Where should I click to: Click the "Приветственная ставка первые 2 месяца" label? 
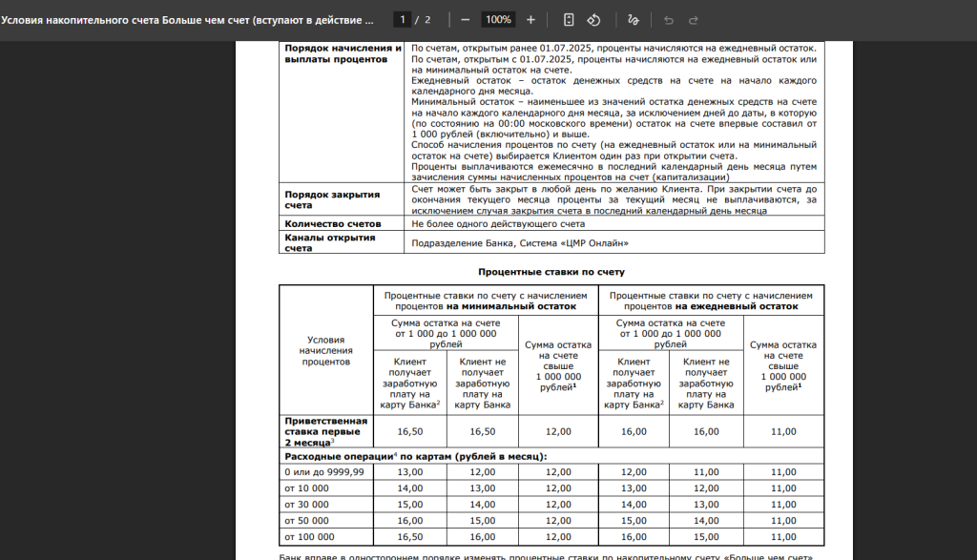click(x=326, y=431)
